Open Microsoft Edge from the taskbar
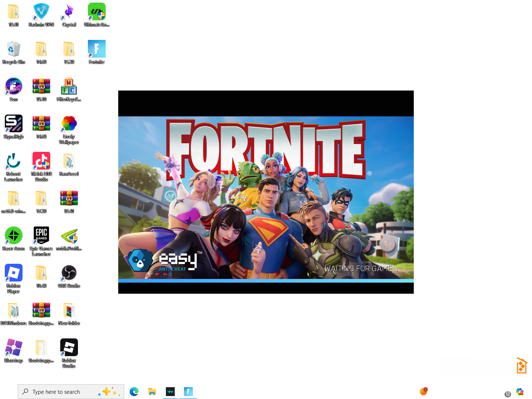 coord(134,392)
